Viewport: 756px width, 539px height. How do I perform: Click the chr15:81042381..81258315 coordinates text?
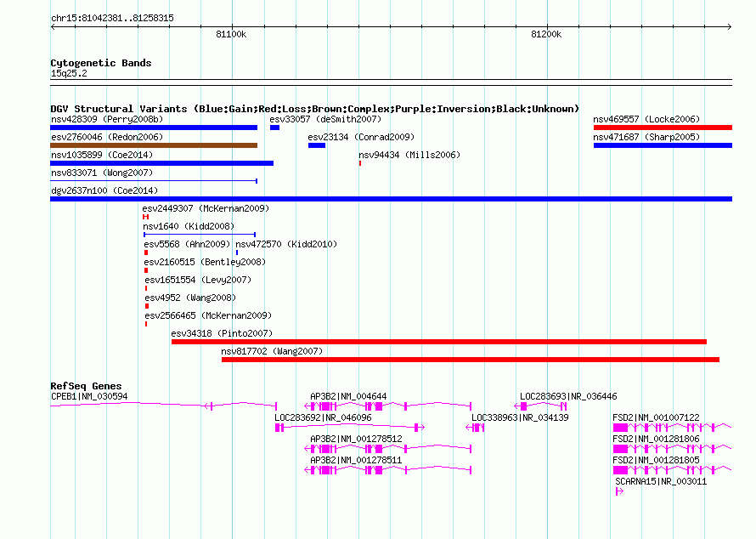coord(112,19)
